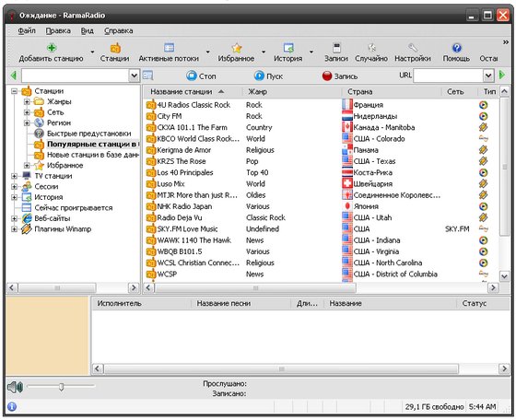516x420 pixels.
Task: Click the URL input field
Action: pos(448,76)
